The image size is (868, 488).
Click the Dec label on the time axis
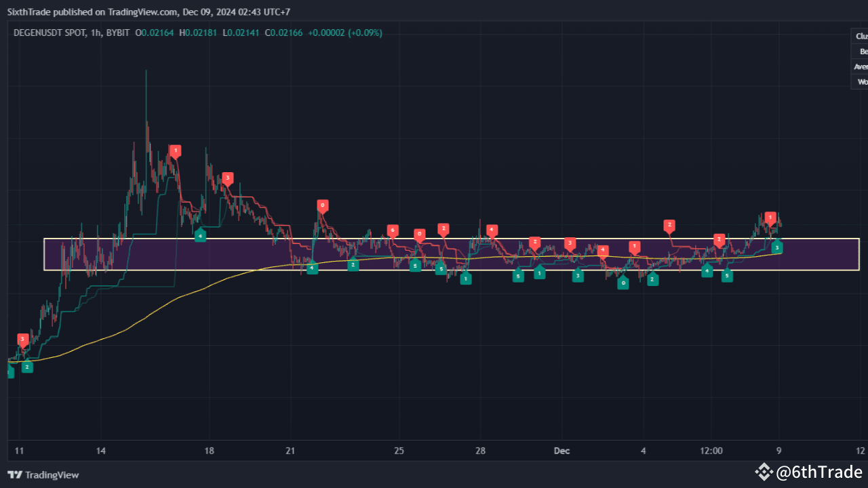[x=561, y=451]
